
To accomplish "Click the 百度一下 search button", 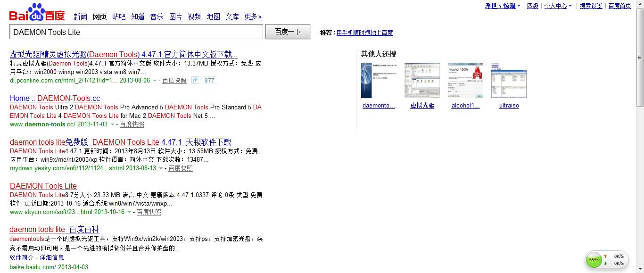I will point(288,32).
